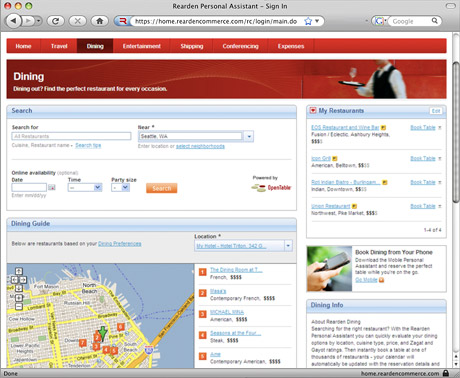Click the scrollbar down arrow

(456, 364)
